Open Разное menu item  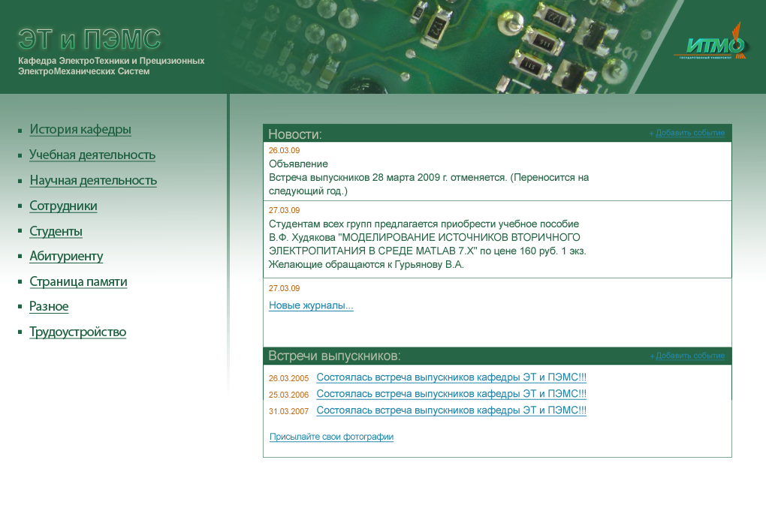point(49,306)
